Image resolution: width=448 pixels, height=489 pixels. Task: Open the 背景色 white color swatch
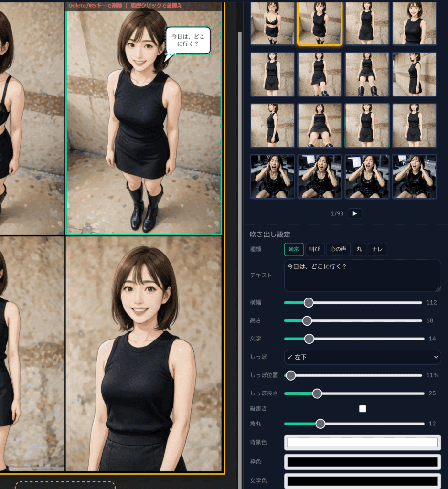click(x=362, y=443)
